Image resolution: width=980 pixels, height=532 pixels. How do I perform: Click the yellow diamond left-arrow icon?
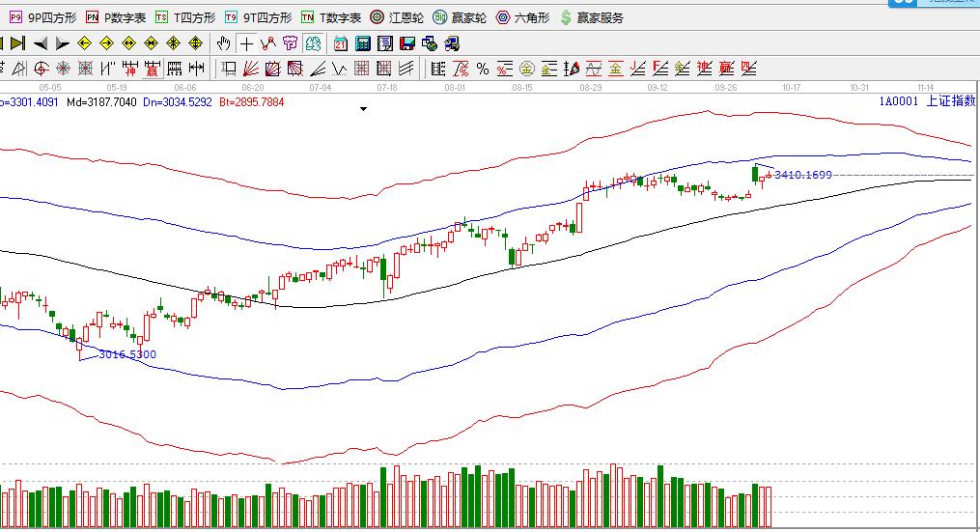pyautogui.click(x=84, y=43)
